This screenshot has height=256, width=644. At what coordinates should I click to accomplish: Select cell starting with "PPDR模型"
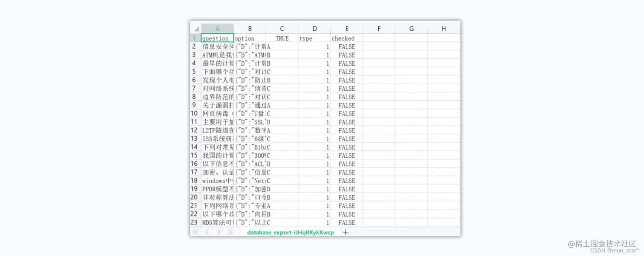[x=217, y=189]
